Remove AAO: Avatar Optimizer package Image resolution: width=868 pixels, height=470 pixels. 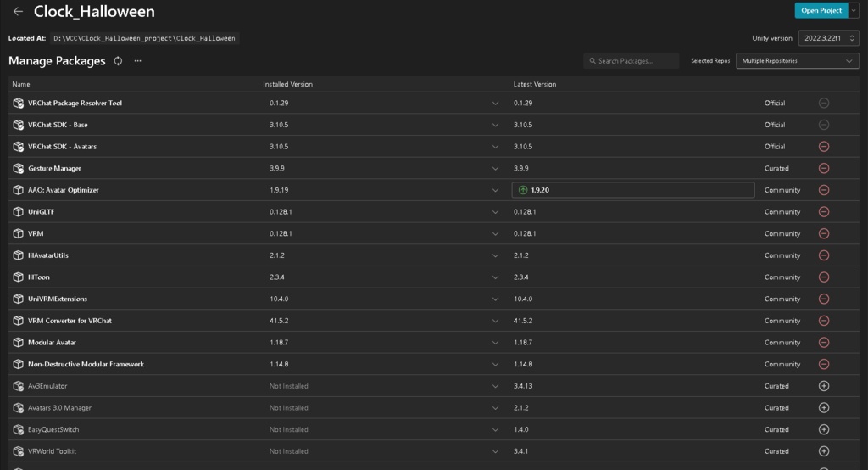(824, 190)
